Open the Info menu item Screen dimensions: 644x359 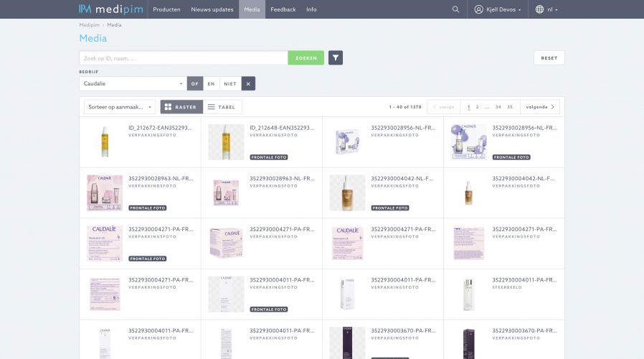(x=311, y=9)
